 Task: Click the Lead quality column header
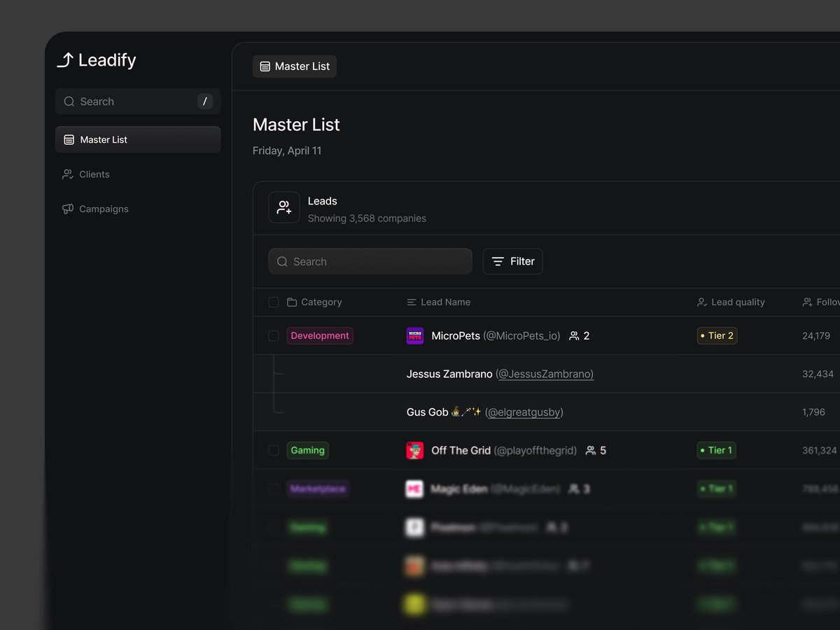731,302
